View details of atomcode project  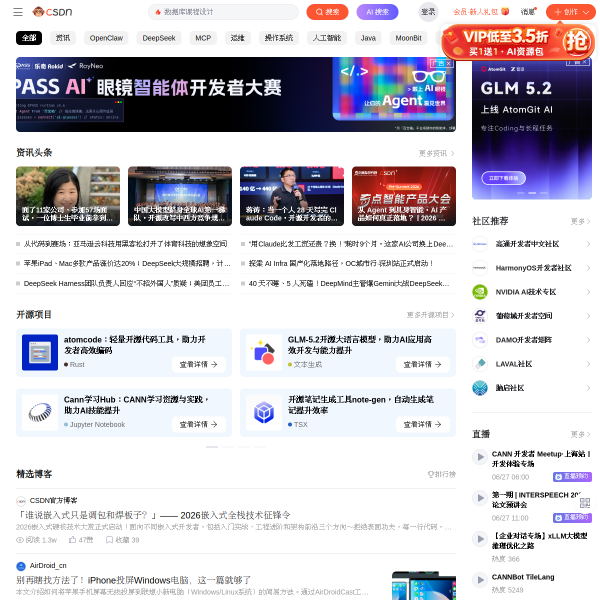tap(199, 365)
